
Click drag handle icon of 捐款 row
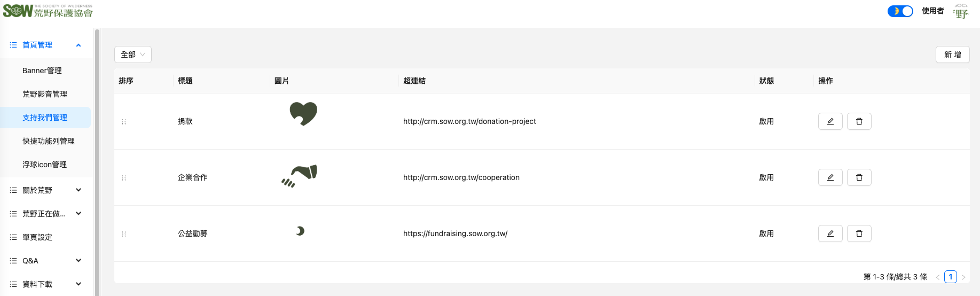[x=124, y=122]
